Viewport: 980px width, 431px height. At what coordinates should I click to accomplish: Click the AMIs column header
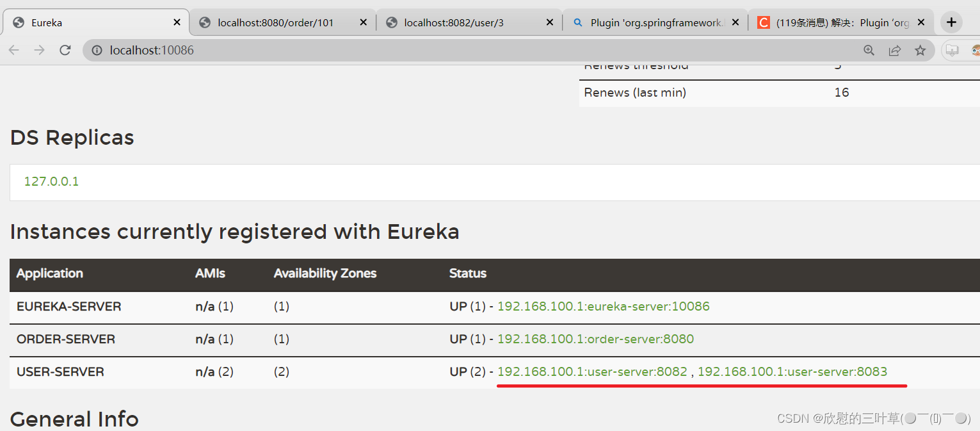click(x=210, y=273)
